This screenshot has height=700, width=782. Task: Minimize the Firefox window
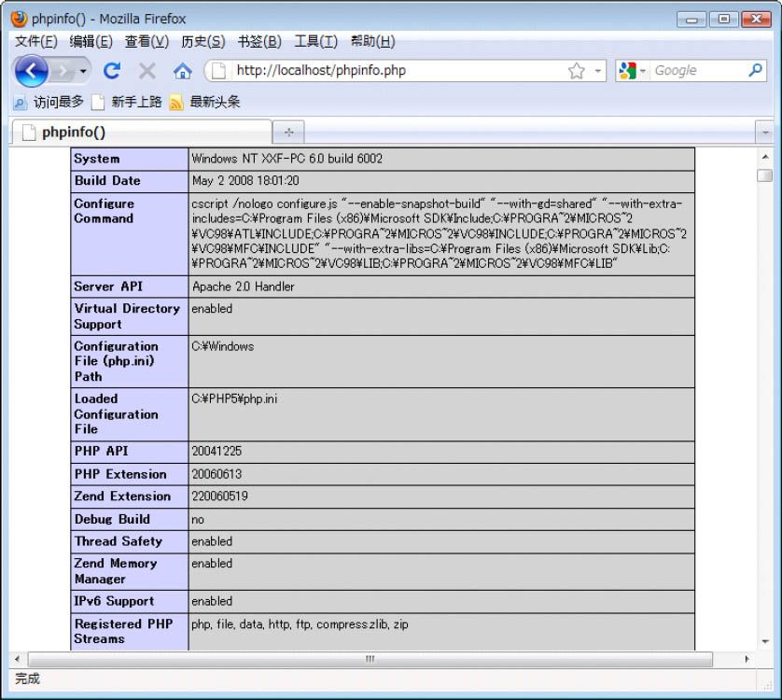pos(691,20)
